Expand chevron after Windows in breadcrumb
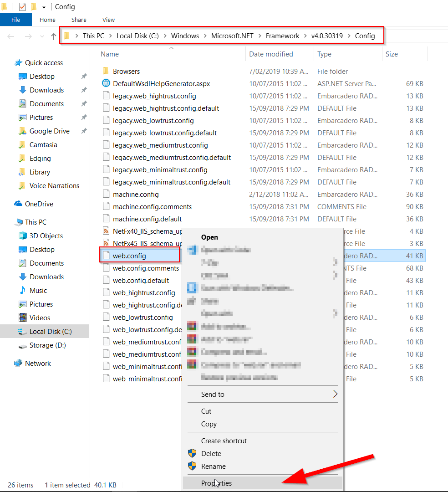This screenshot has height=492, width=448. 205,36
